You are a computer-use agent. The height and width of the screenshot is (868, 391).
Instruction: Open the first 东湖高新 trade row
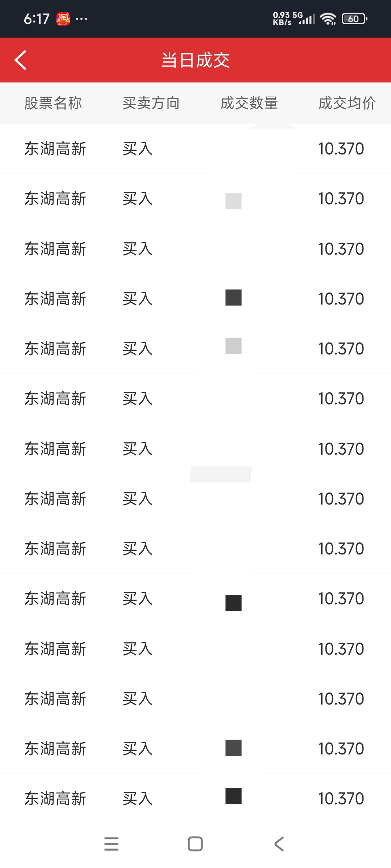coord(195,149)
